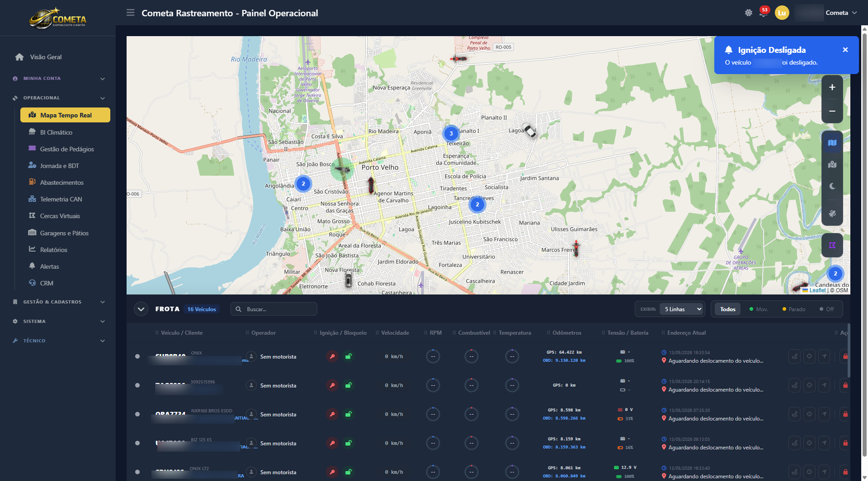Open Relatórios menu item
This screenshot has height=481, width=868.
tap(65, 250)
